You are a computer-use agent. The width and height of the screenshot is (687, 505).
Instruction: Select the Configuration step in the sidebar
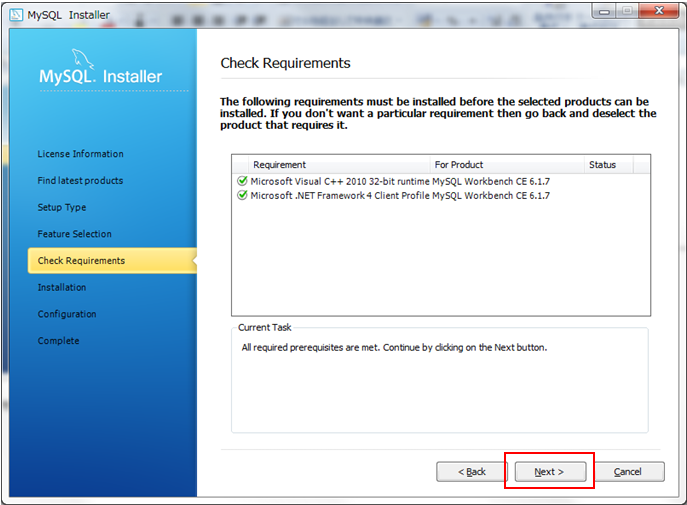[x=67, y=314]
